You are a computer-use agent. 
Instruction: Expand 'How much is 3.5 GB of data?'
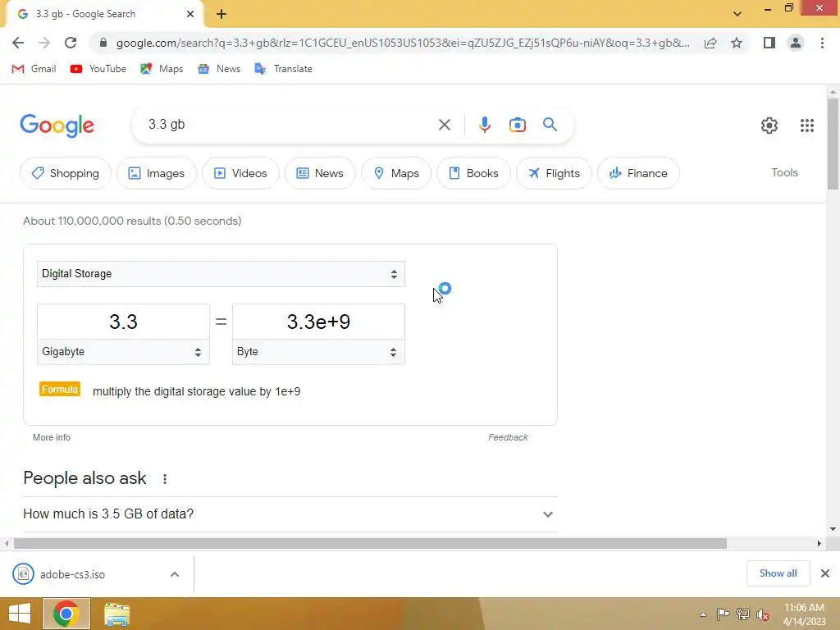(x=290, y=514)
